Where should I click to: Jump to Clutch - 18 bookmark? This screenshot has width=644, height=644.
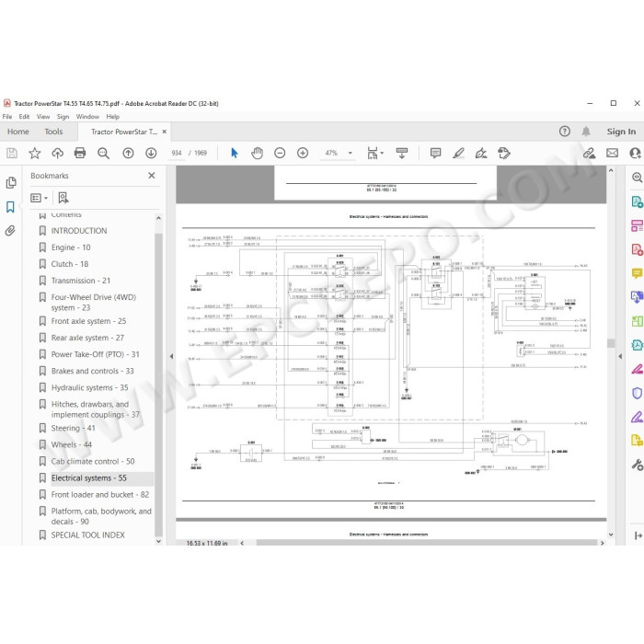(x=70, y=264)
